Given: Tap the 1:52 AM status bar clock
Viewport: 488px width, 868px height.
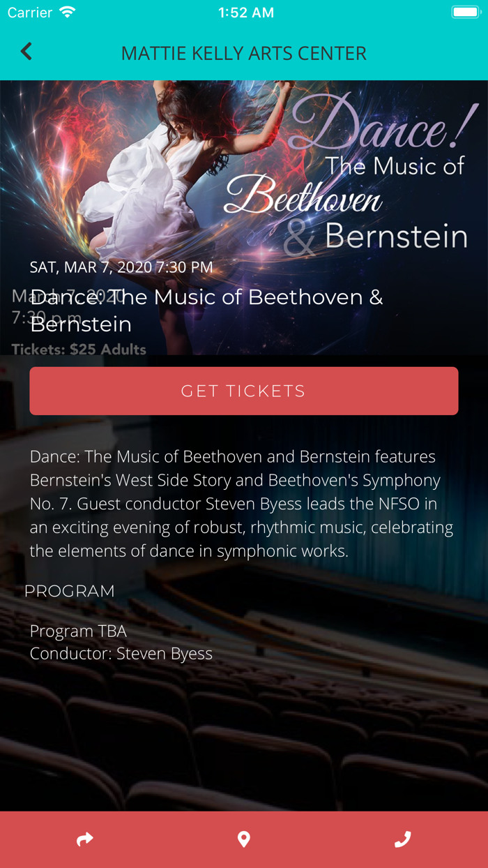Looking at the screenshot, I should 245,13.
